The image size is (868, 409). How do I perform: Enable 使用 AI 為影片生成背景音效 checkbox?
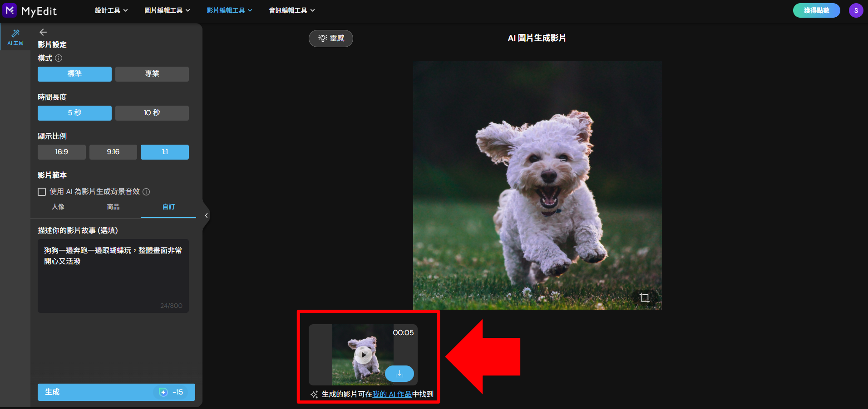click(42, 192)
